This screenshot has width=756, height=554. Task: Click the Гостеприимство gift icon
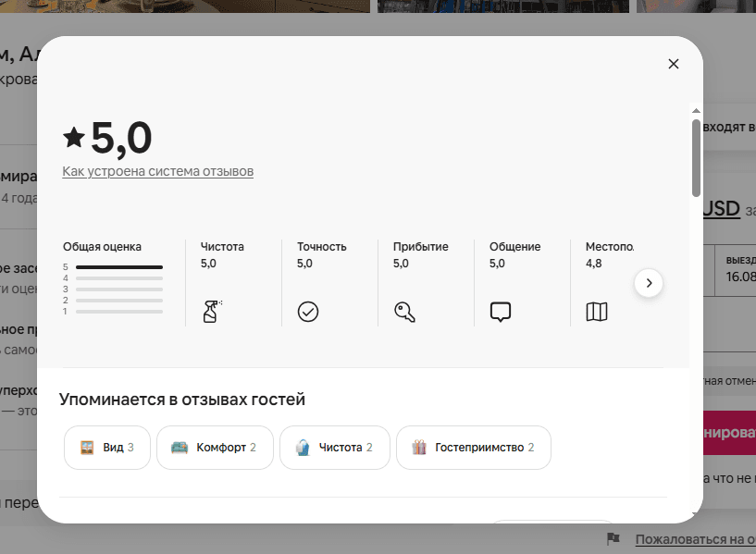(x=419, y=447)
